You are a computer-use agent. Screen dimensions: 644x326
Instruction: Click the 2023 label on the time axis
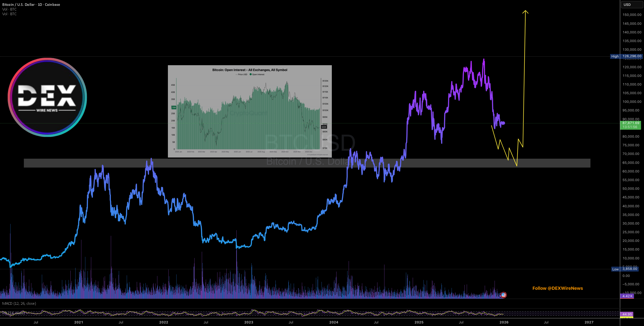point(249,322)
